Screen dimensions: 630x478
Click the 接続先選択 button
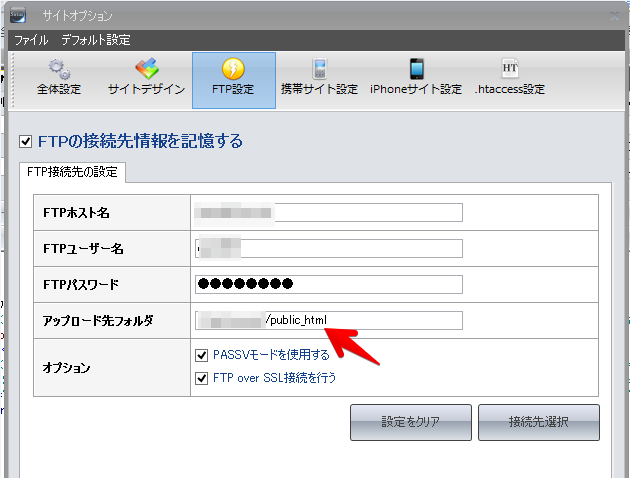click(x=539, y=422)
